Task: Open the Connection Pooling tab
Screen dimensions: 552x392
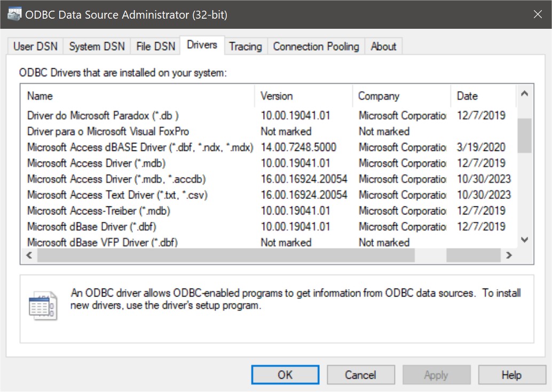Action: [x=316, y=46]
